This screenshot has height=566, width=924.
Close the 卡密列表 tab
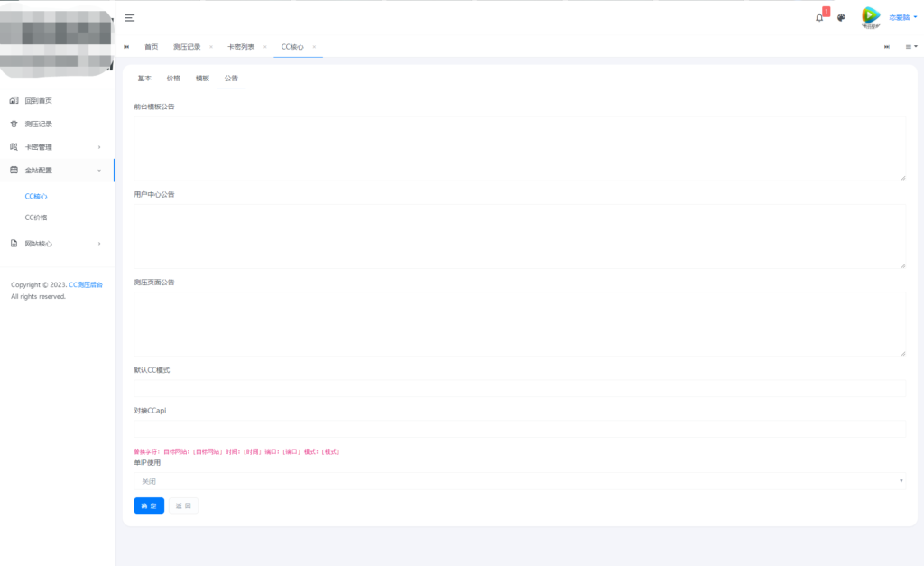[x=263, y=46]
